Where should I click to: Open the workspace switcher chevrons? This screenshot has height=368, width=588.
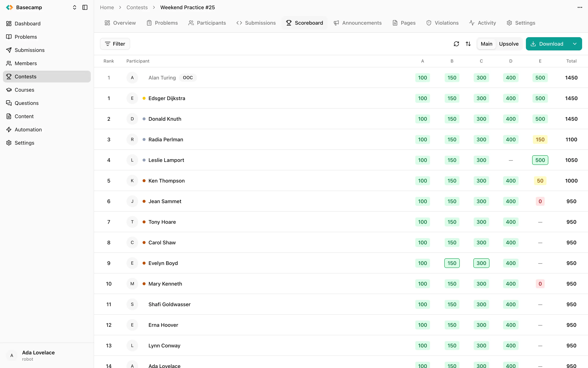pos(75,8)
